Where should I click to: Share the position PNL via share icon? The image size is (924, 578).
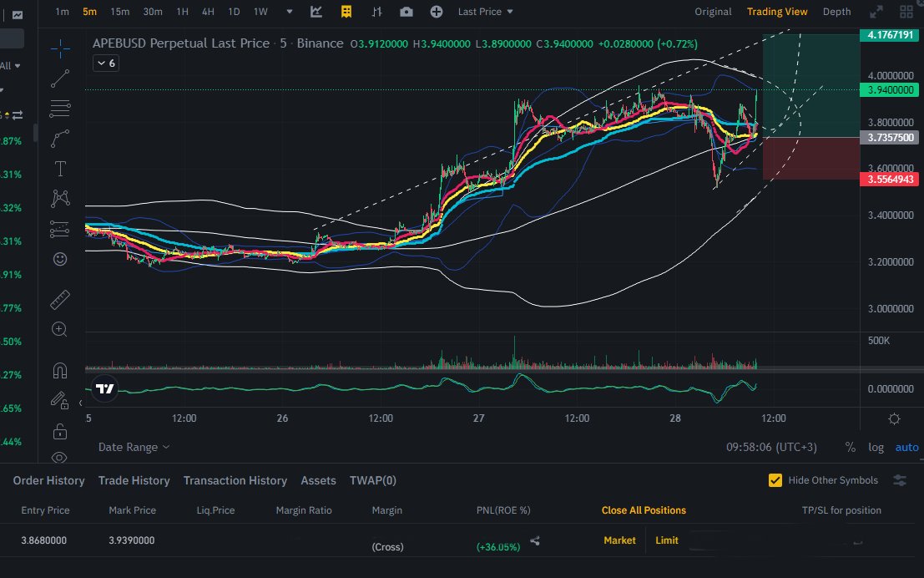pyautogui.click(x=534, y=540)
